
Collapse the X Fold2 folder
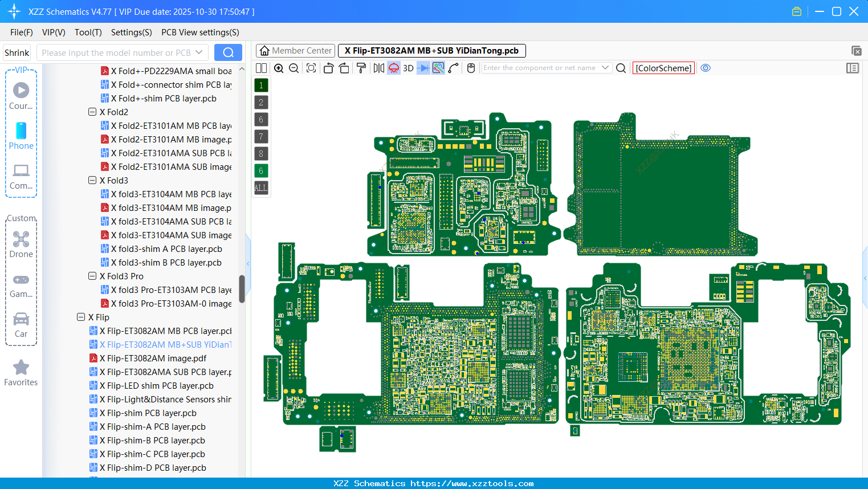pyautogui.click(x=92, y=112)
